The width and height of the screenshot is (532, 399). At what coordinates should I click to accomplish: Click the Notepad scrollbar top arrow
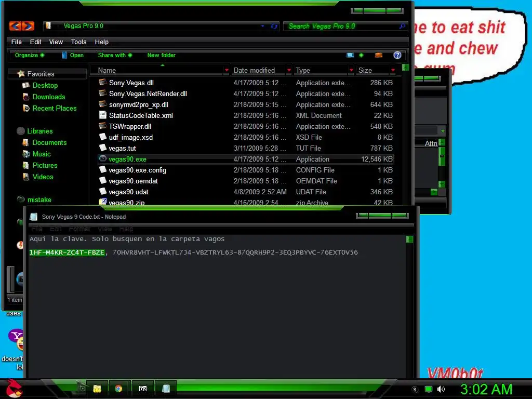coord(409,240)
